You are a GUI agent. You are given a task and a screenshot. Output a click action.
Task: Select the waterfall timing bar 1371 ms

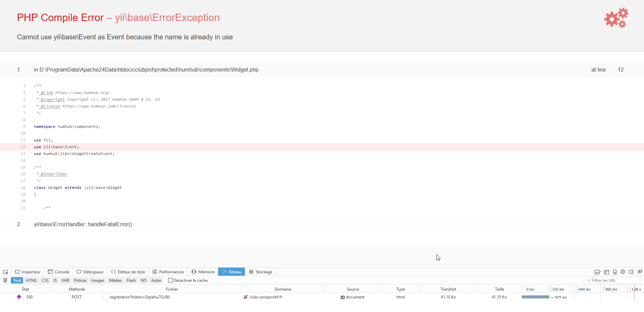tap(535, 297)
